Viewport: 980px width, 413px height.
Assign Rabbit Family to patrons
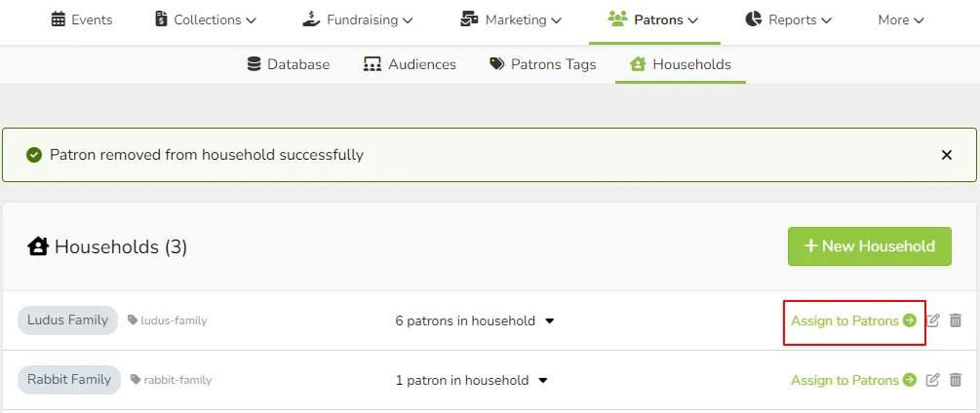[854, 380]
